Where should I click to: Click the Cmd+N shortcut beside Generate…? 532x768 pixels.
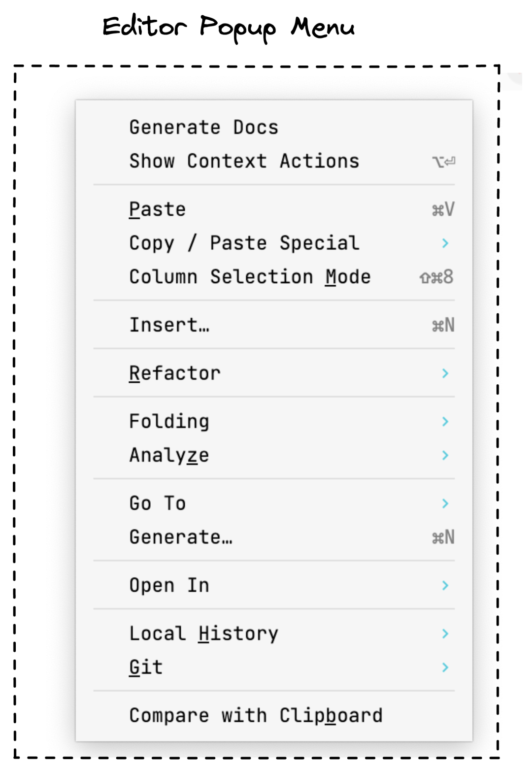click(442, 536)
